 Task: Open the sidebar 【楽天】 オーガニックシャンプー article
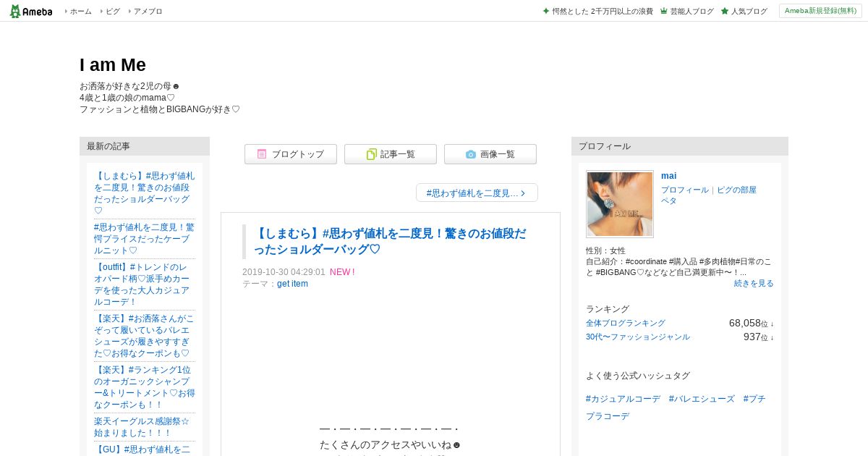tap(145, 387)
